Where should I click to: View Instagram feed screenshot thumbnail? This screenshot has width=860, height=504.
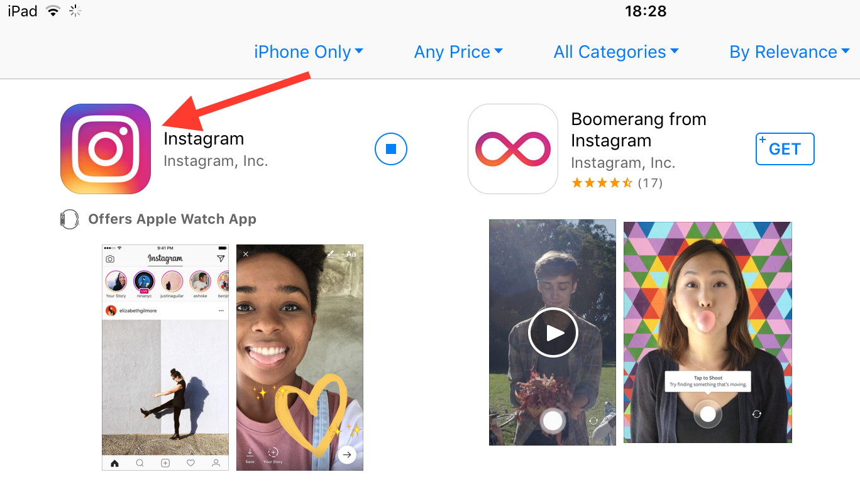pos(165,358)
